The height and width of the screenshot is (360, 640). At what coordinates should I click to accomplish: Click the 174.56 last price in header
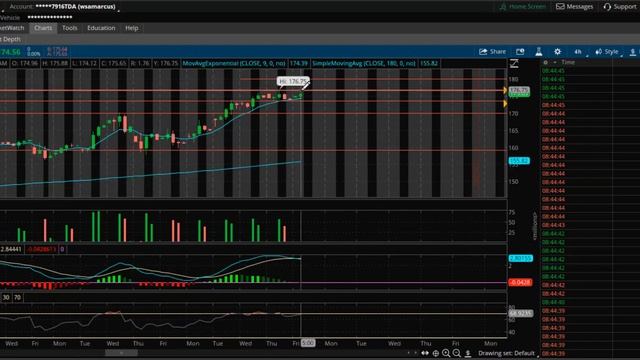10,52
